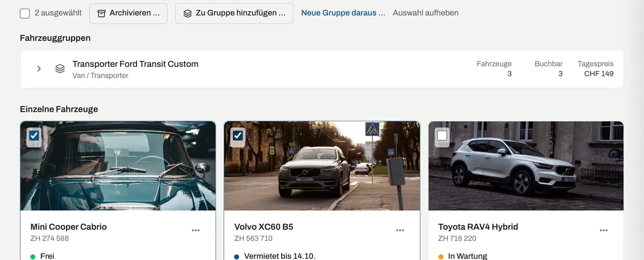Uncheck the Volvo XC60 B5 checkbox
Screen dimensions: 644x260
(x=238, y=136)
